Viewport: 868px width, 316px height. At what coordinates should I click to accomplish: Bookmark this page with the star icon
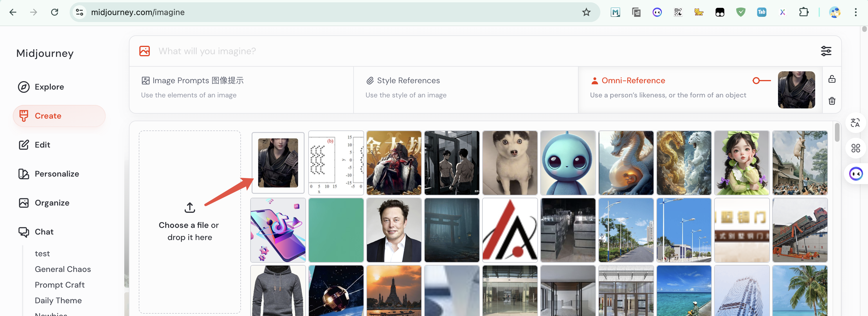[586, 12]
